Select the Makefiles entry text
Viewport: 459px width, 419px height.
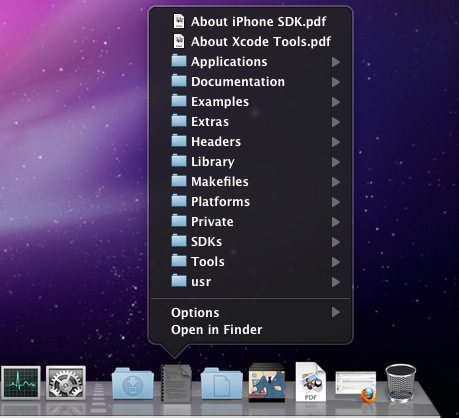click(220, 182)
